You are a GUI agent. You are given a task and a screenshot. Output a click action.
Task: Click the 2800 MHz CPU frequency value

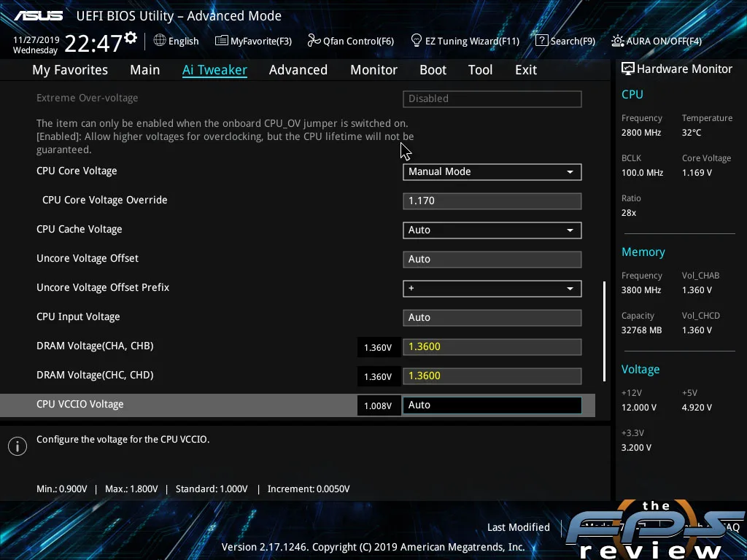point(641,133)
